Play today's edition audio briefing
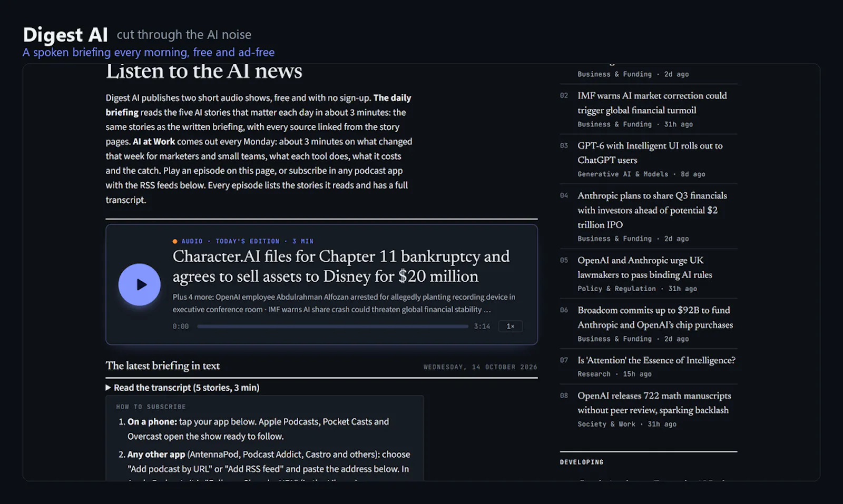This screenshot has height=504, width=843. click(139, 285)
